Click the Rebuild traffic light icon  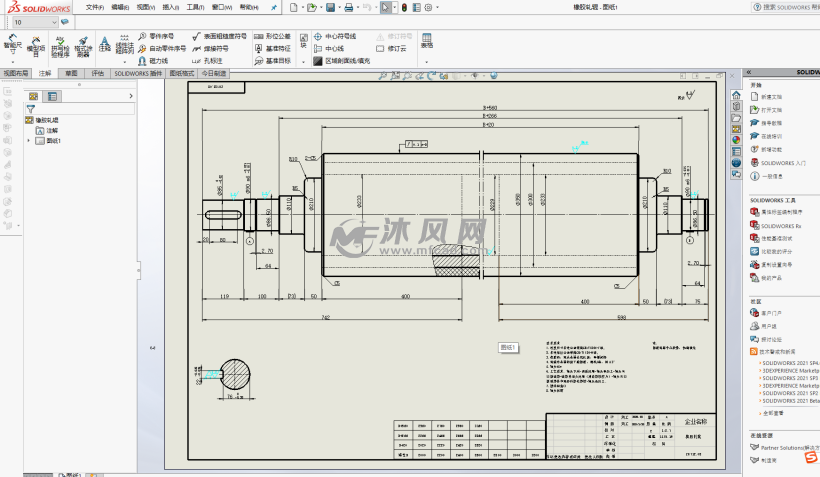click(405, 7)
